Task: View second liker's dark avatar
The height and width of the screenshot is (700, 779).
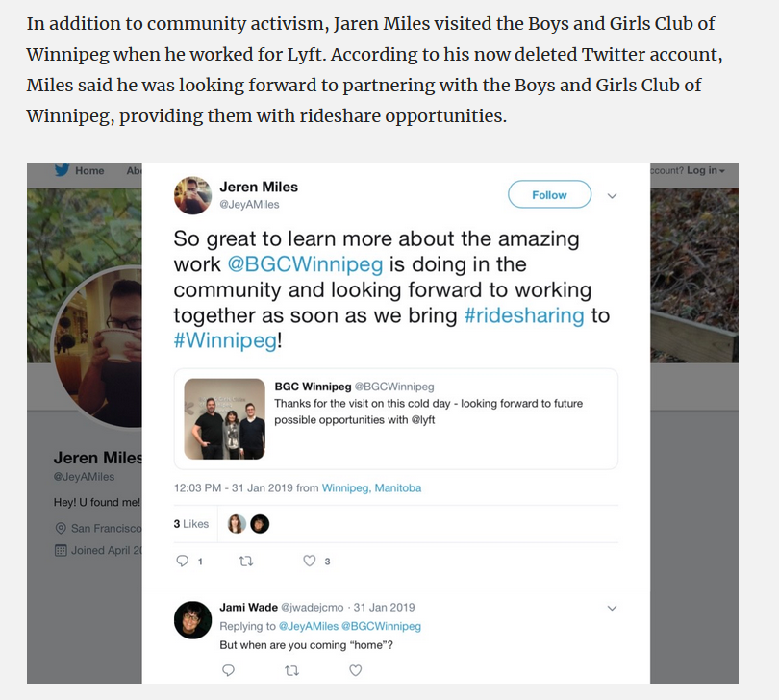Action: (260, 524)
